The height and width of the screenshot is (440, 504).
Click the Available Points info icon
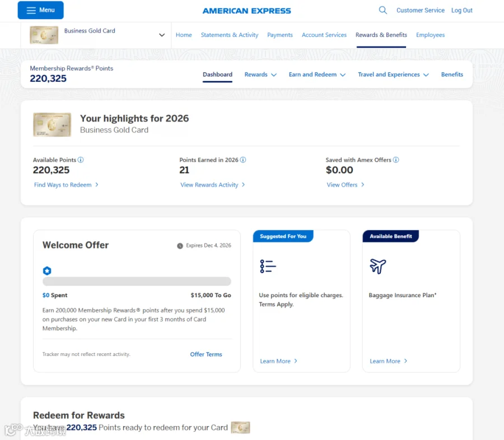(81, 160)
